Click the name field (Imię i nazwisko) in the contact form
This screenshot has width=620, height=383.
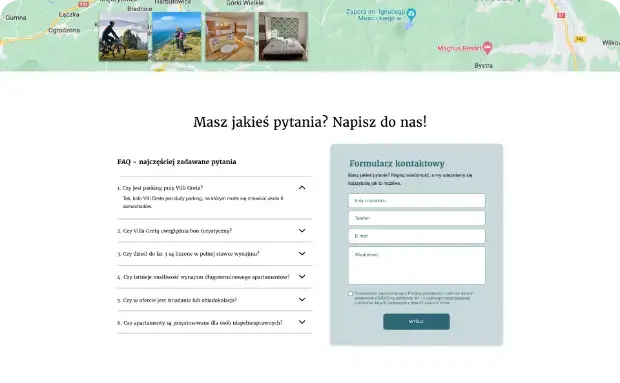417,200
